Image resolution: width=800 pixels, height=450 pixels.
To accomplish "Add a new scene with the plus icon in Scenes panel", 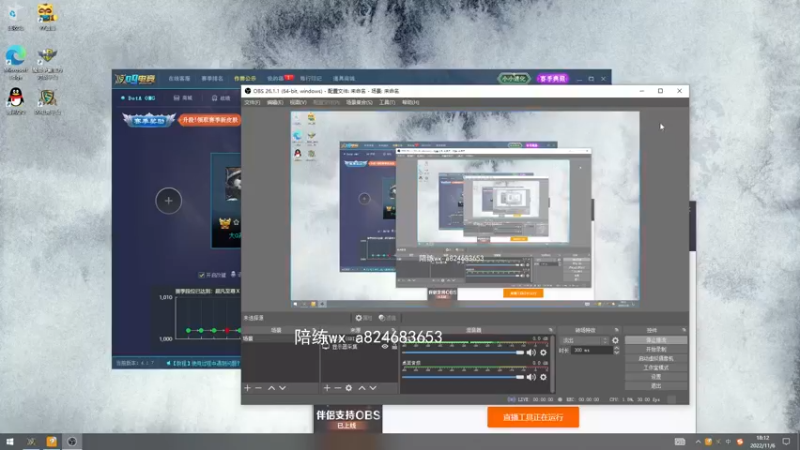I will coord(247,388).
